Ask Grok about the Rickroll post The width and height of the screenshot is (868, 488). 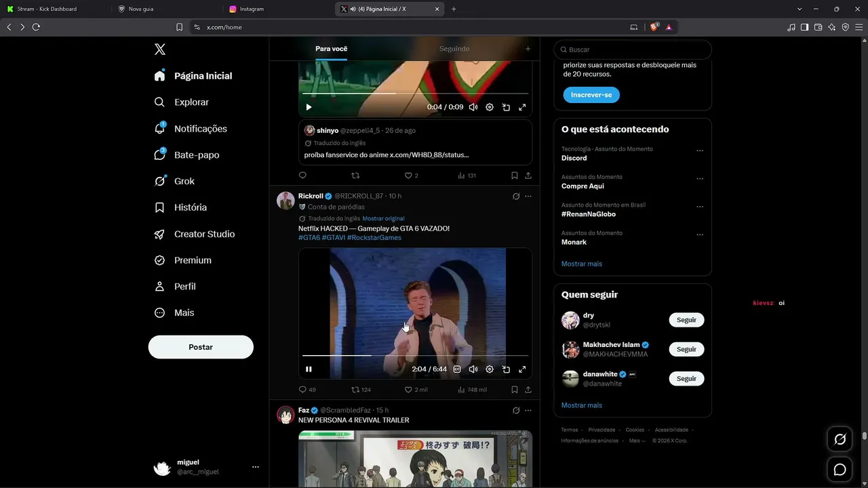pyautogui.click(x=516, y=197)
